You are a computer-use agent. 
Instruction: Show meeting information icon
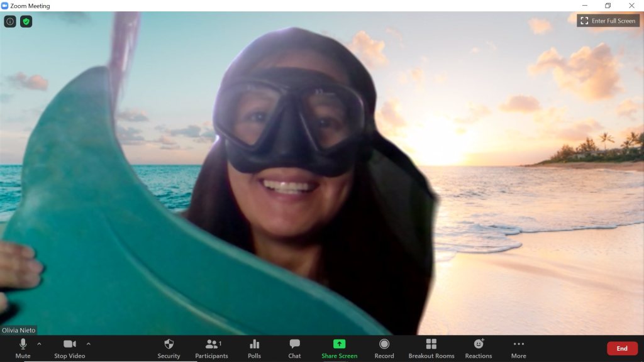pos(10,21)
